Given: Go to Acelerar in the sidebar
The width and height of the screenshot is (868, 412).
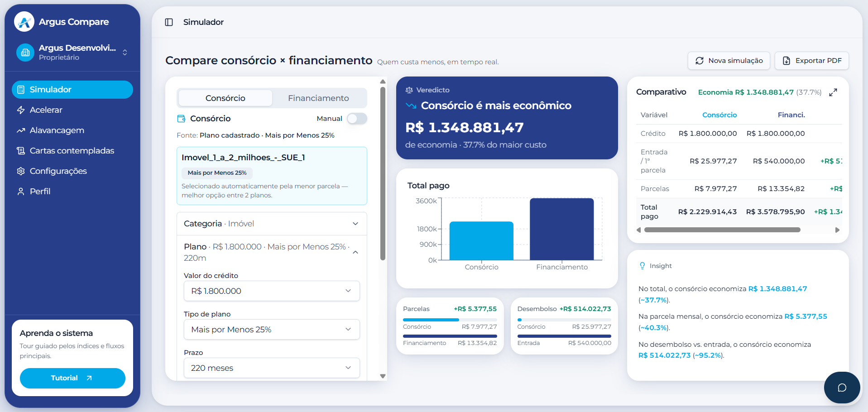Looking at the screenshot, I should (72, 110).
